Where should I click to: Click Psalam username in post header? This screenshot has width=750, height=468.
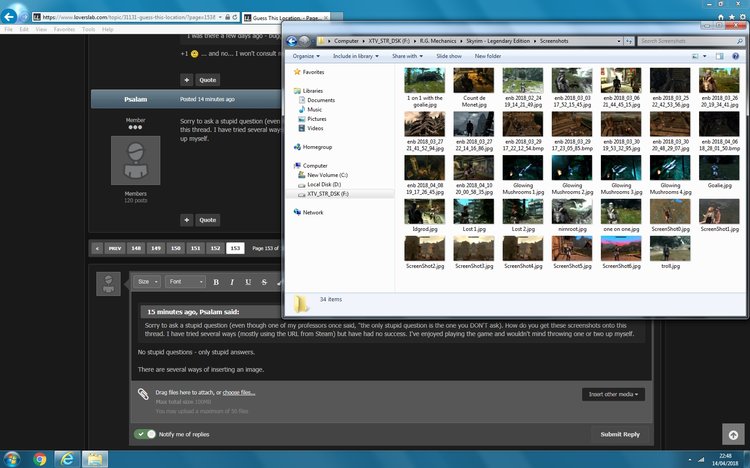(x=136, y=100)
